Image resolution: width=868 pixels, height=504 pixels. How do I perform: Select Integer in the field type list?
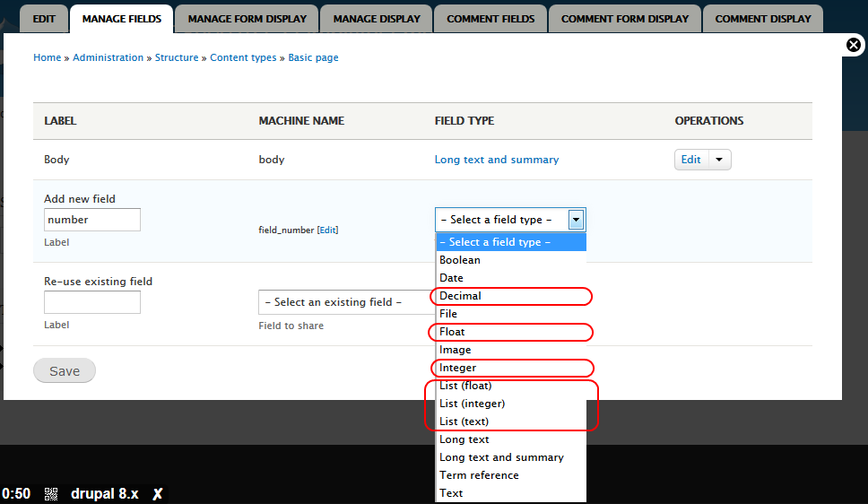tap(458, 368)
